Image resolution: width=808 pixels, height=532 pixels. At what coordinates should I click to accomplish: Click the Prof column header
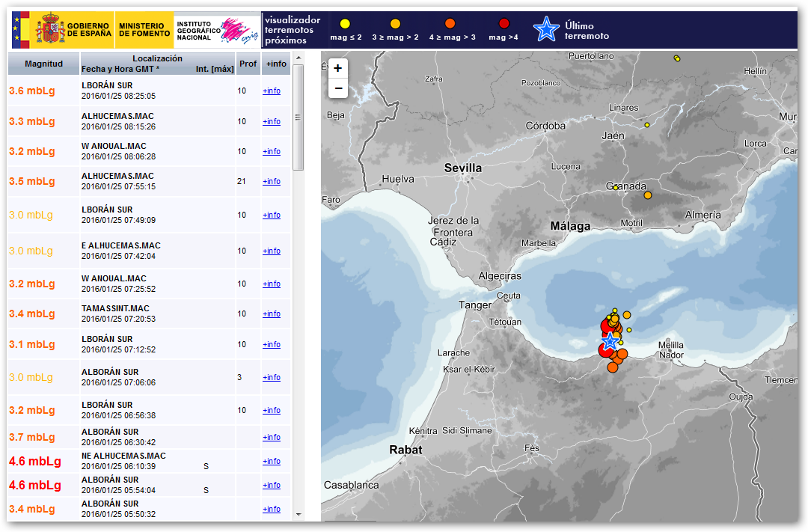[248, 64]
